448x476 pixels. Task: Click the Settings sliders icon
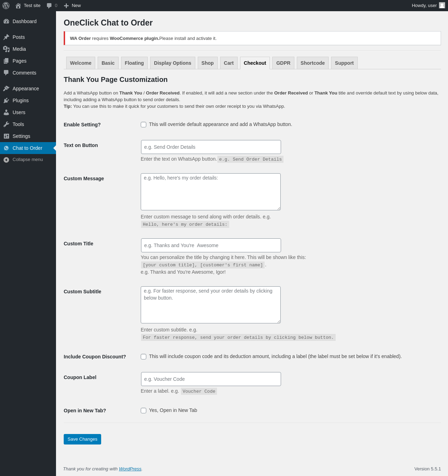pyautogui.click(x=6, y=136)
